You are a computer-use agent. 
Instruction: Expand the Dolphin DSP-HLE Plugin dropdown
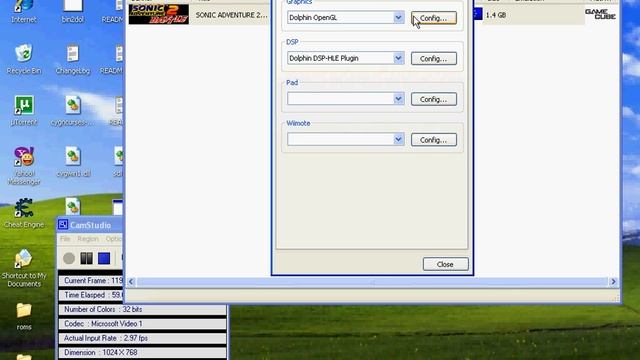[398, 58]
